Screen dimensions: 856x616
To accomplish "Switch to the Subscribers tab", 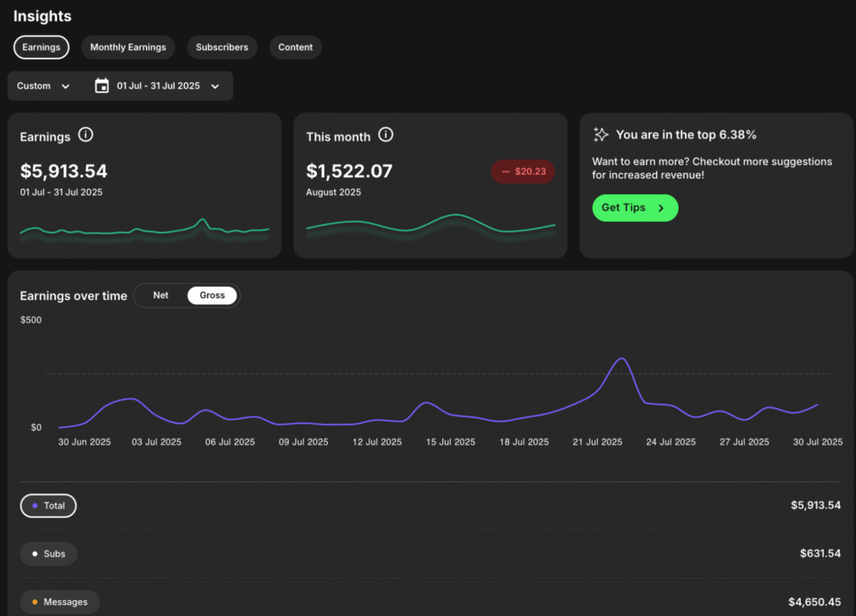I will [222, 48].
